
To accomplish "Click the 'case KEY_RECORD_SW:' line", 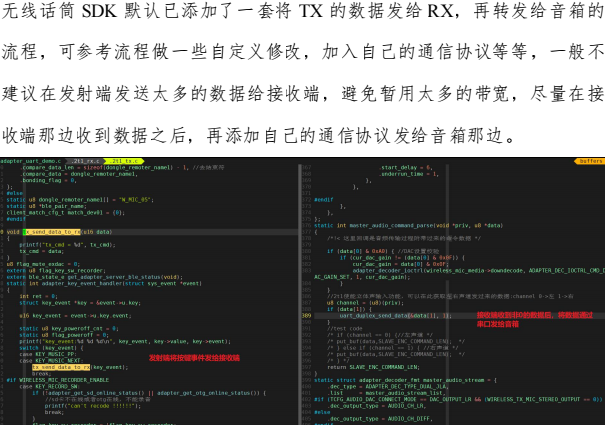I will 50,386.
